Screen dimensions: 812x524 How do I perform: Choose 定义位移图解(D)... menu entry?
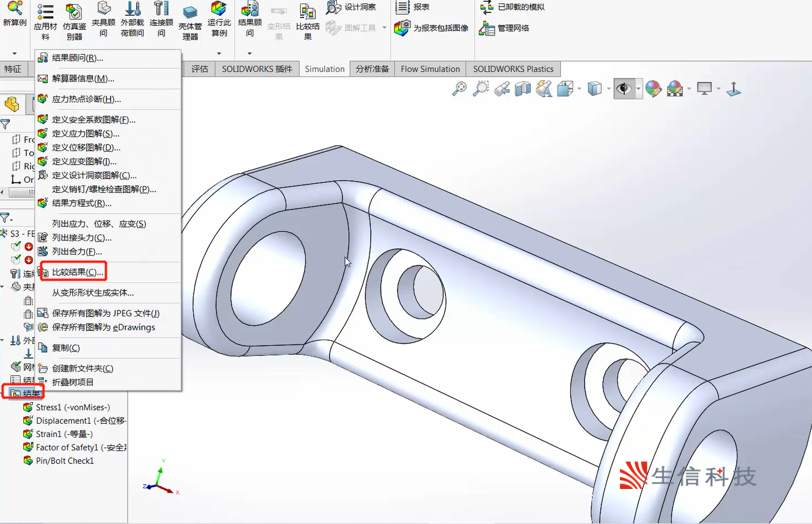click(x=108, y=148)
